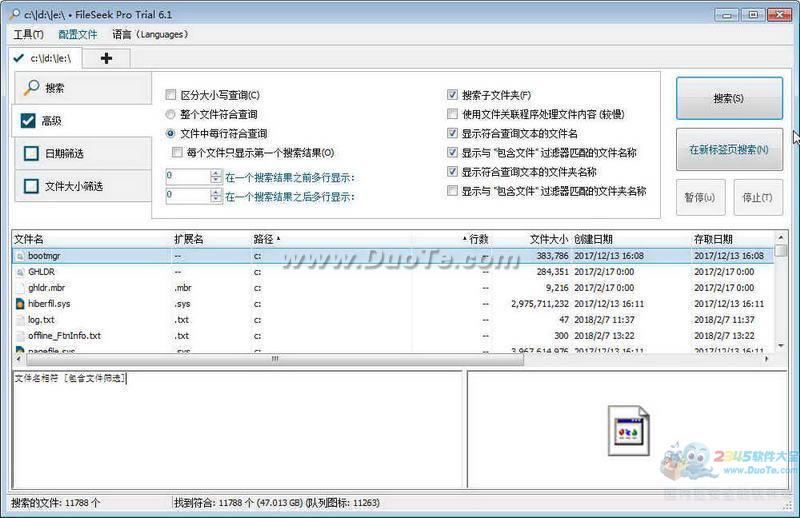The image size is (800, 518).
Task: Sort by the 扩展名 column header
Action: pyautogui.click(x=189, y=239)
